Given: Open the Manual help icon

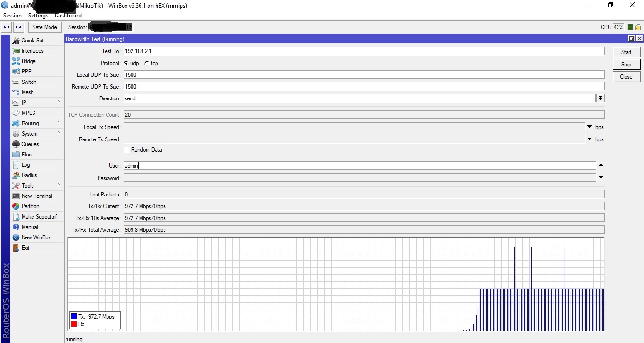Looking at the screenshot, I should (x=16, y=227).
